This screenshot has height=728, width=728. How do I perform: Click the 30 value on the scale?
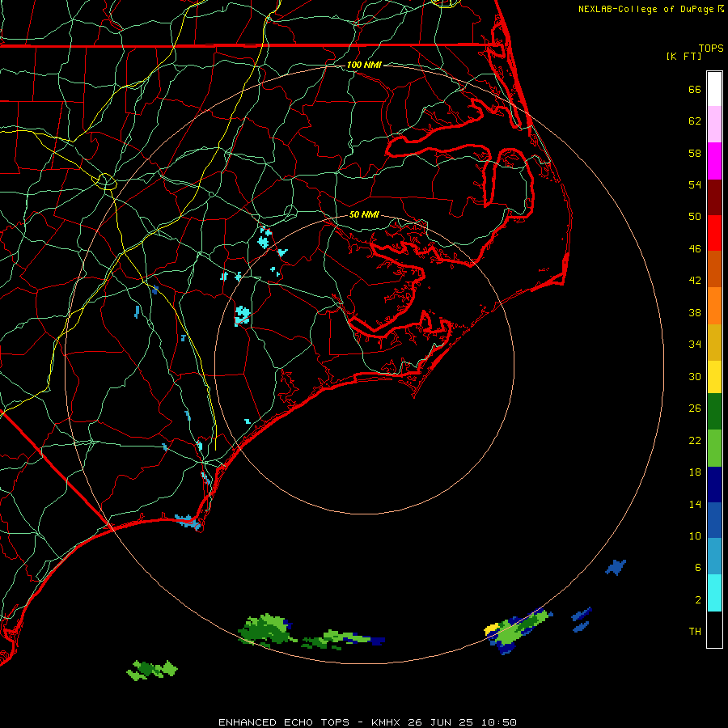click(x=695, y=376)
